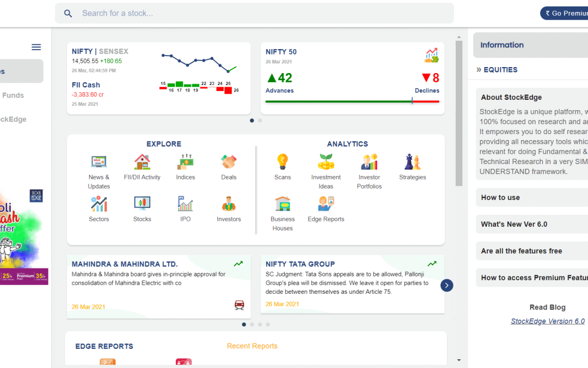Click the search magnifier icon
This screenshot has height=368, width=588.
[68, 14]
